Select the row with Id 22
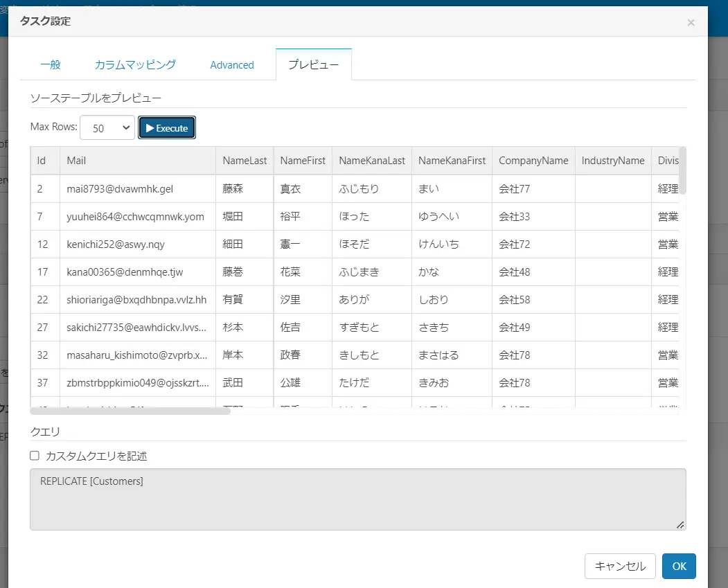 tap(355, 300)
